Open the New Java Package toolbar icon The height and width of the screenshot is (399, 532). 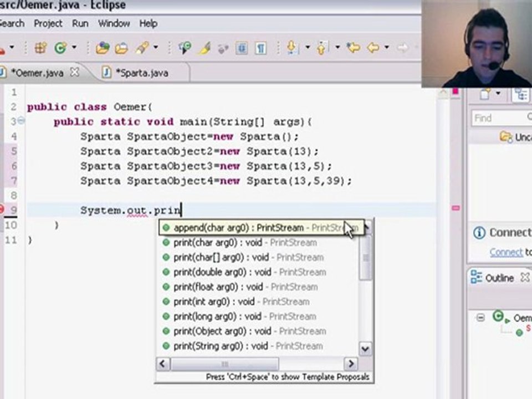(40, 48)
